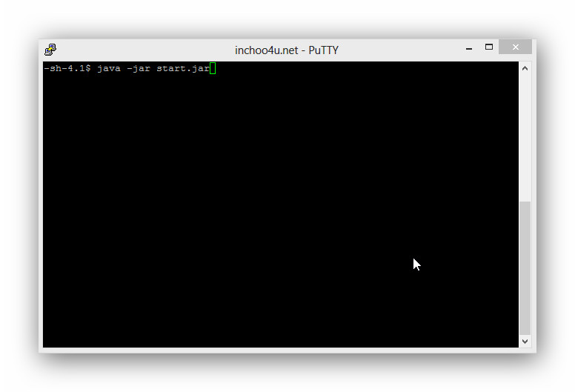This screenshot has width=575, height=392.
Task: Click the scrollbar up arrow
Action: (x=525, y=69)
